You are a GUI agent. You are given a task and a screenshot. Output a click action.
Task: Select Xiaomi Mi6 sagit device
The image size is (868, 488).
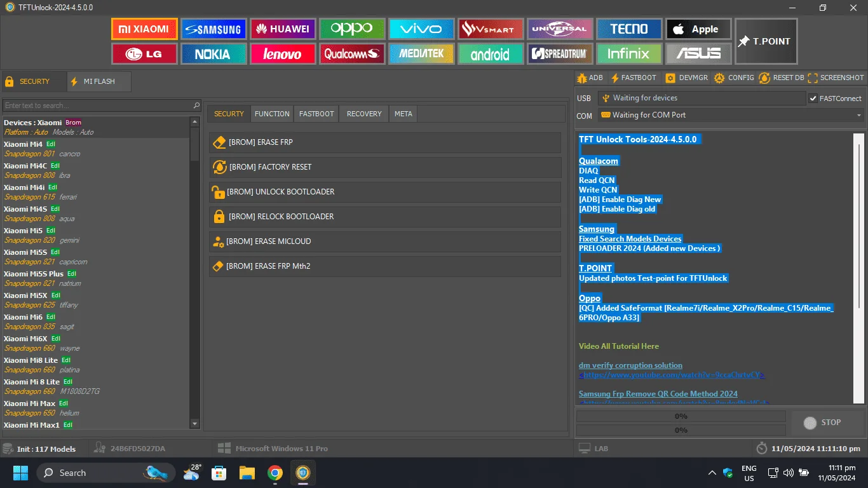95,322
